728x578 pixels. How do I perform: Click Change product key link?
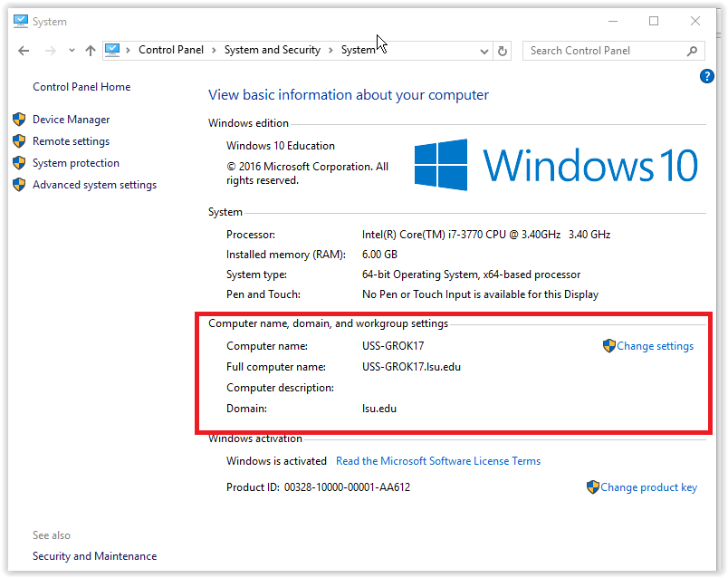coord(648,487)
